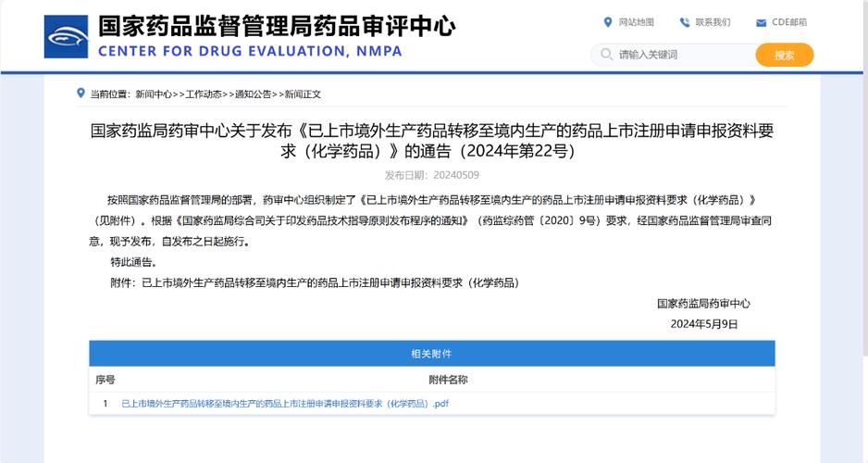Go to 通知公告 in breadcrumb
The image size is (868, 463).
click(x=253, y=94)
